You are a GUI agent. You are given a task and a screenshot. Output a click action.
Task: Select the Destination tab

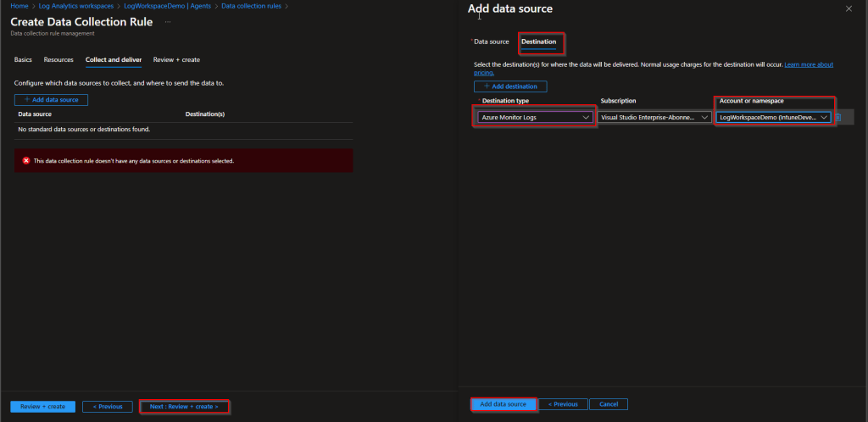pos(538,42)
